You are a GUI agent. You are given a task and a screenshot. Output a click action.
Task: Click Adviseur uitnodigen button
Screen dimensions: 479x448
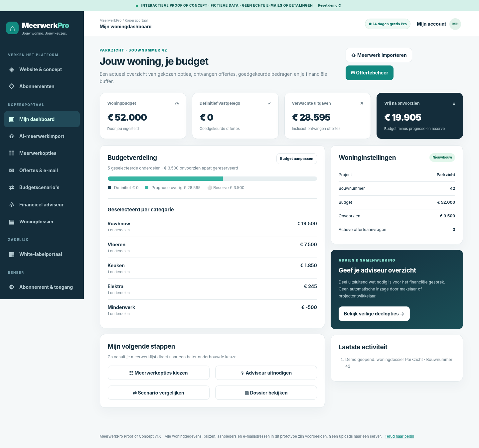[x=266, y=373]
